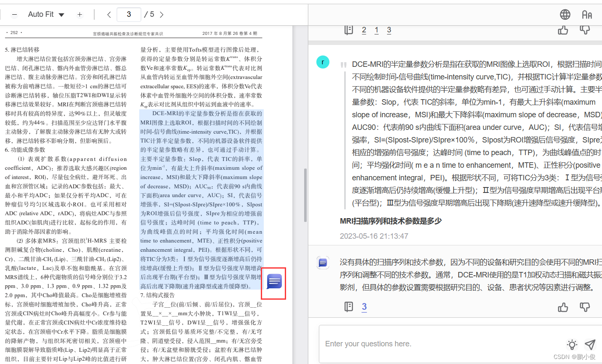Click the lightbulb suggestions icon

pos(572,345)
